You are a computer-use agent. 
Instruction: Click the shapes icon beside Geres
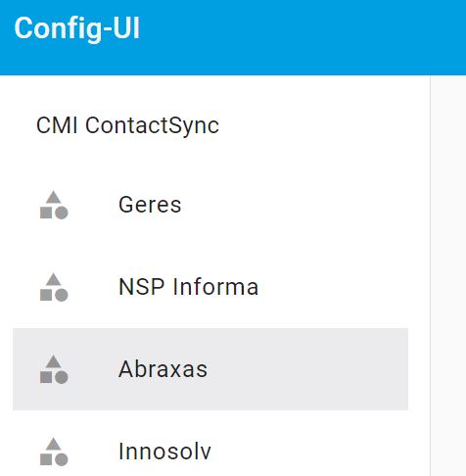click(54, 205)
